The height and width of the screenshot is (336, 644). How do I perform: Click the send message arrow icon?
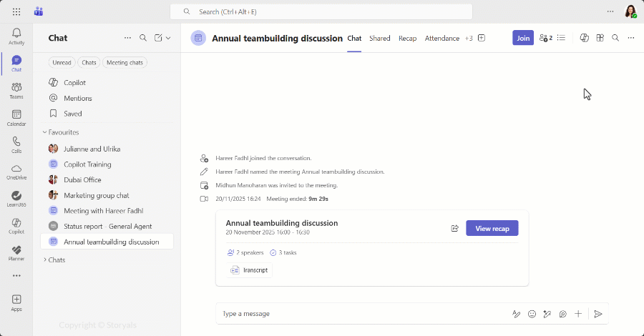click(x=598, y=314)
